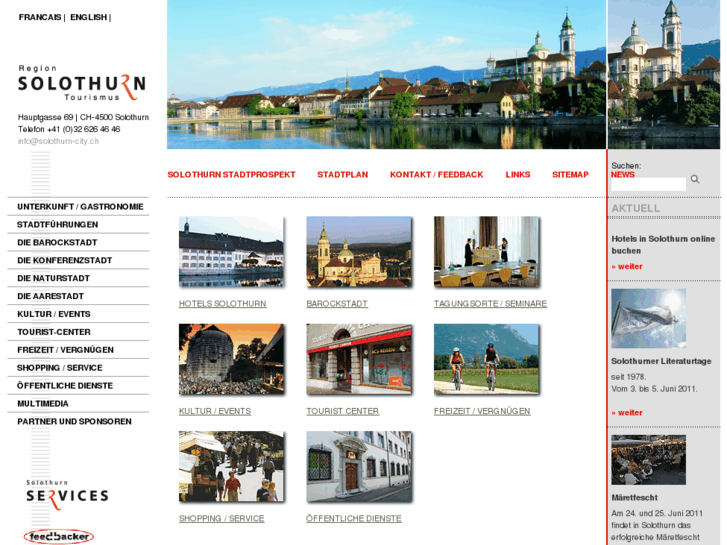The image size is (727, 545).
Task: Open Tourist Center caption link
Action: coord(343,411)
